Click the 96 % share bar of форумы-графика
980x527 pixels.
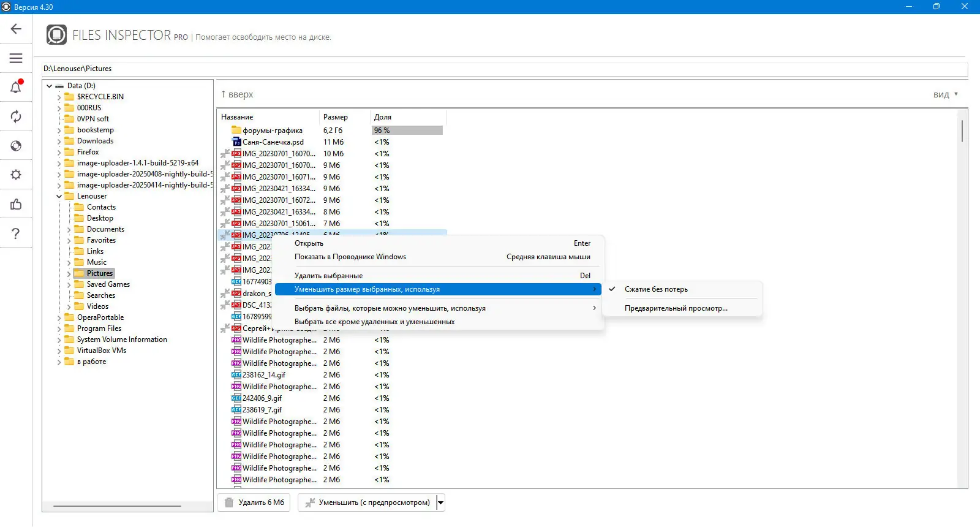coord(407,131)
